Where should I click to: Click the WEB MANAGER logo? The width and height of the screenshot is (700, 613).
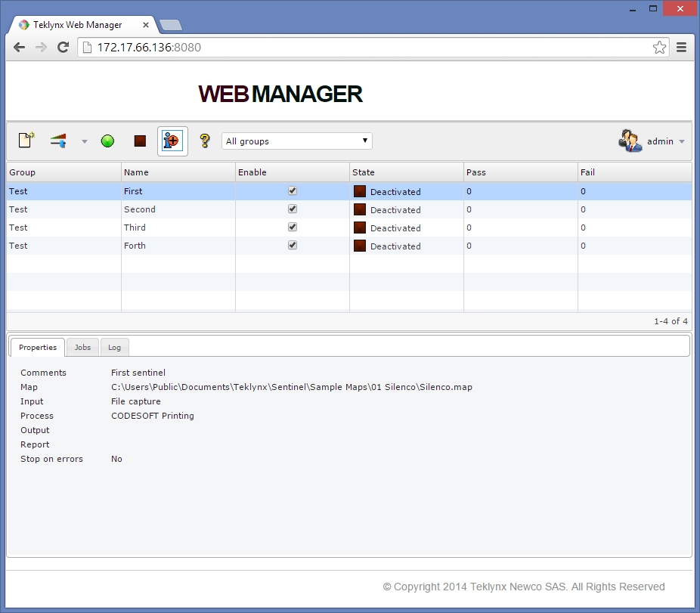(x=280, y=94)
